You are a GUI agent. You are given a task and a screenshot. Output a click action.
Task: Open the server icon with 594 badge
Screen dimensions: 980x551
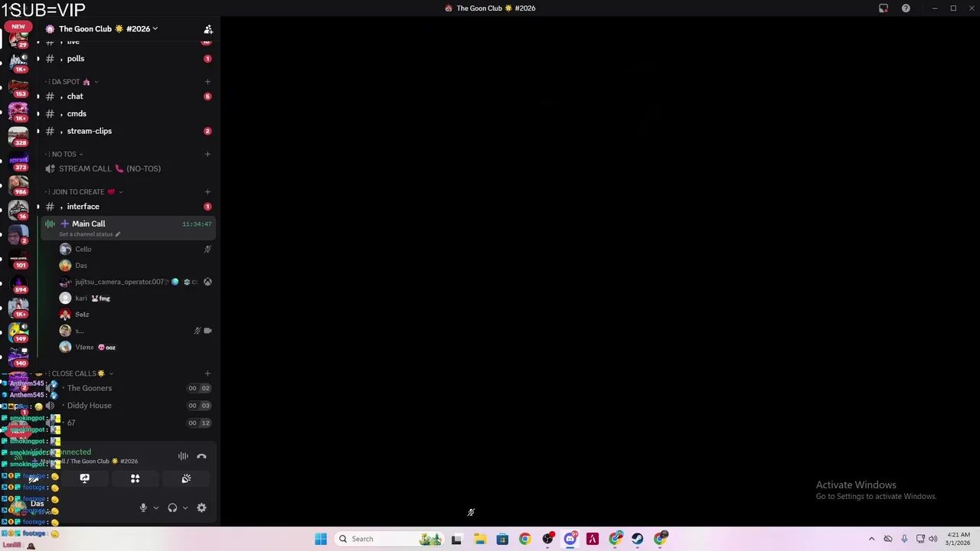[x=18, y=282]
